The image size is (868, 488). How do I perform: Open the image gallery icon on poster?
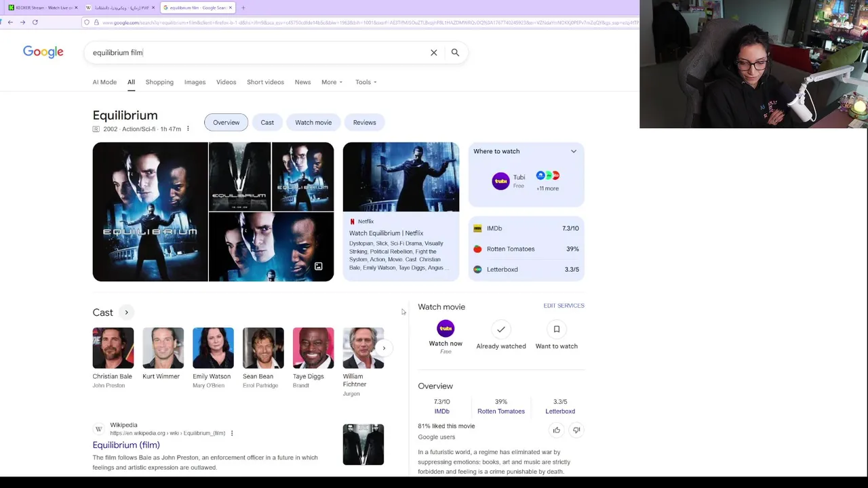coord(319,266)
